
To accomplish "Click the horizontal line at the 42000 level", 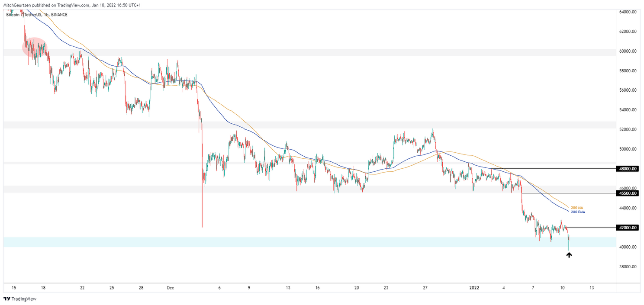I will pos(591,228).
